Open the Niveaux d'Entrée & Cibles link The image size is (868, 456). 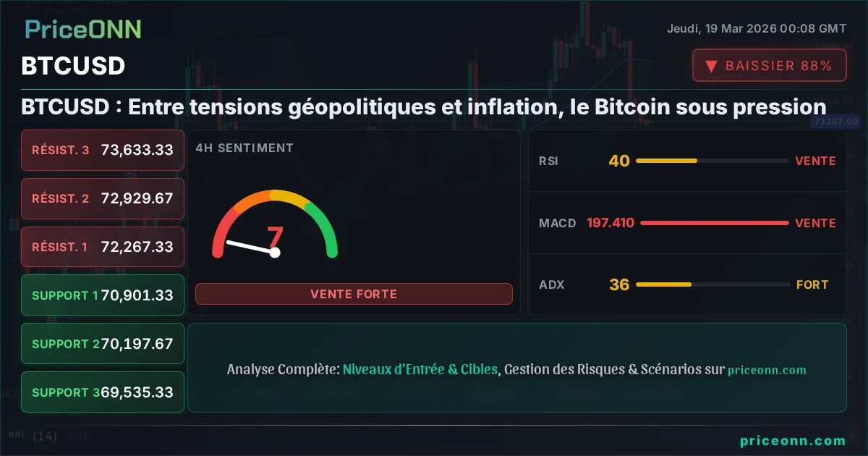(420, 369)
